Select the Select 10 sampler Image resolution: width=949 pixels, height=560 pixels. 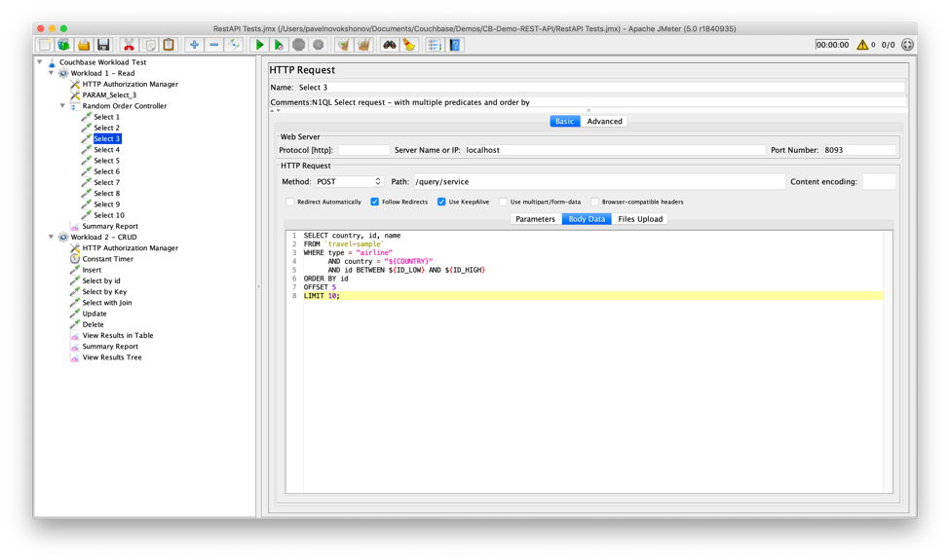109,214
